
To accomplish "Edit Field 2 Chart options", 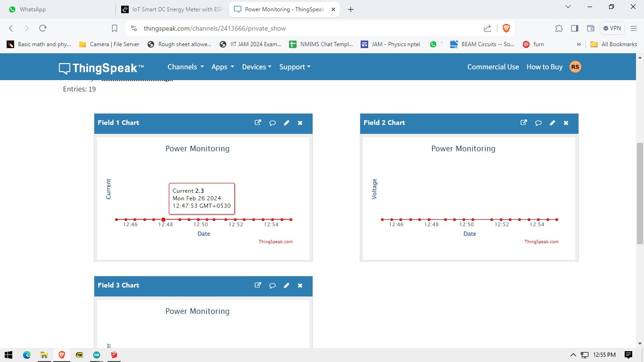I will click(x=552, y=123).
